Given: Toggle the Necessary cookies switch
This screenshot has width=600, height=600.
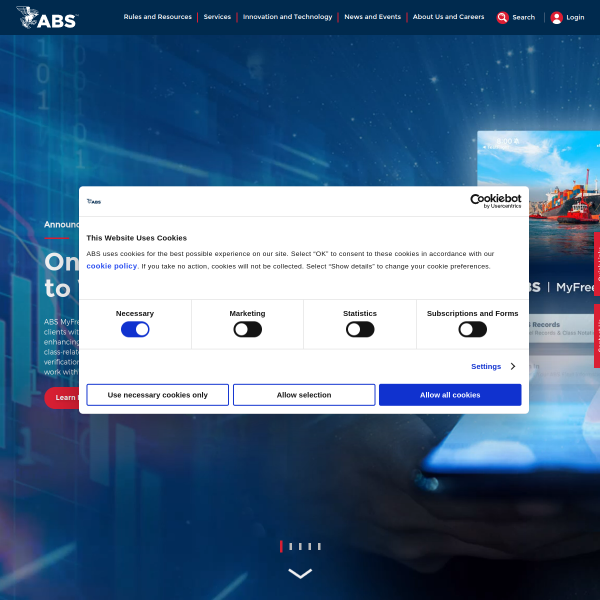Looking at the screenshot, I should (135, 329).
